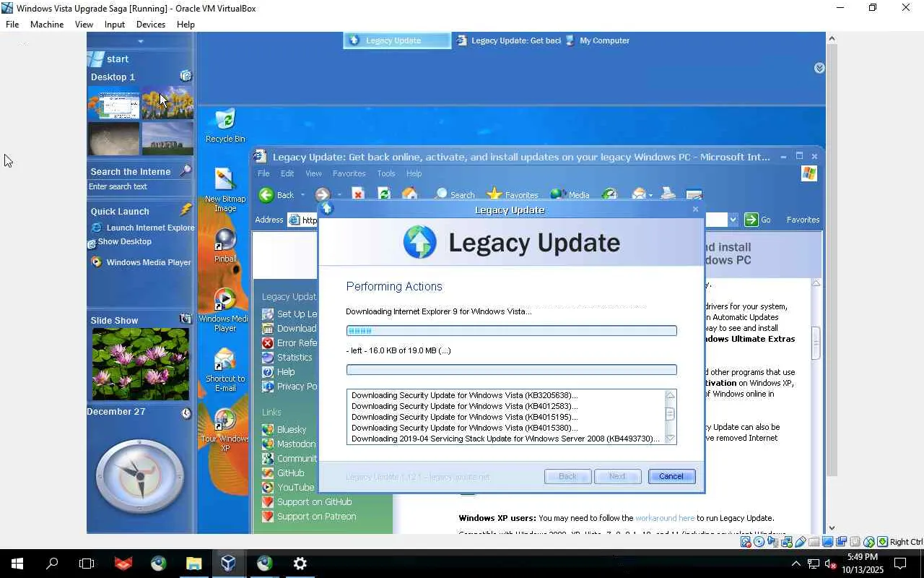
Task: Click the Internet Explorer Forward arrow
Action: (x=322, y=194)
